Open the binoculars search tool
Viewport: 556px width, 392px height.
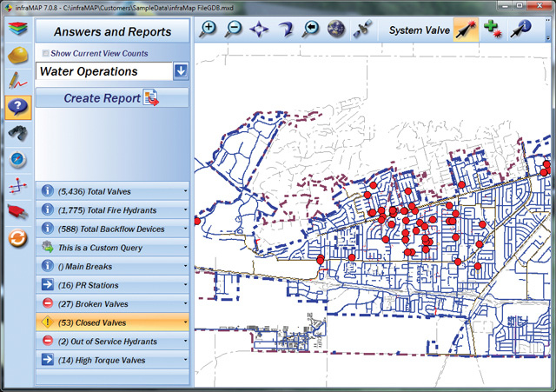17,134
